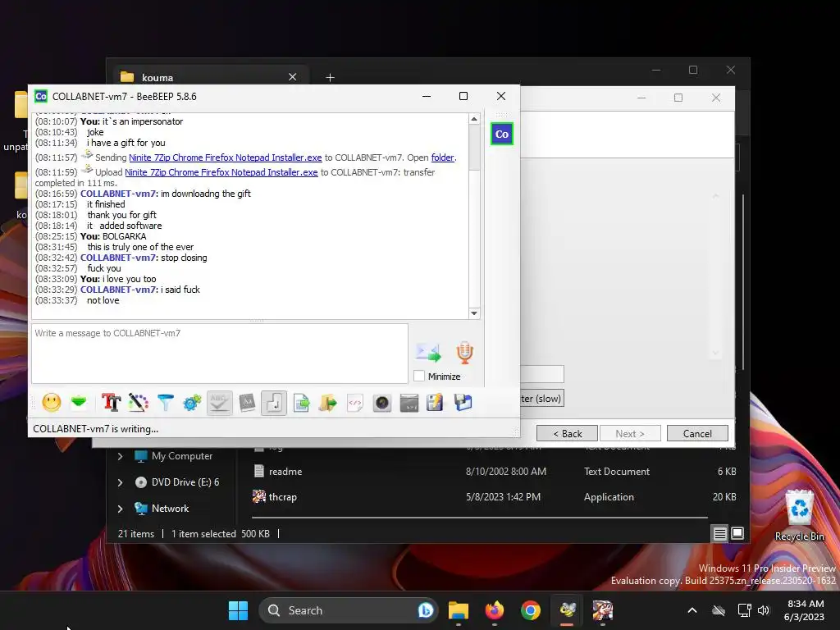Open the Recycle Bin desktop icon
Screen dimensions: 840x630
[x=799, y=515]
